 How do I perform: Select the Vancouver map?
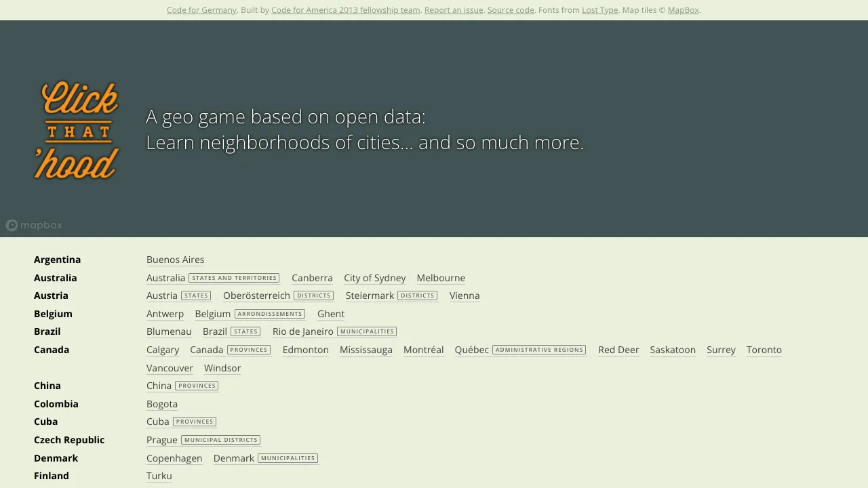click(170, 368)
